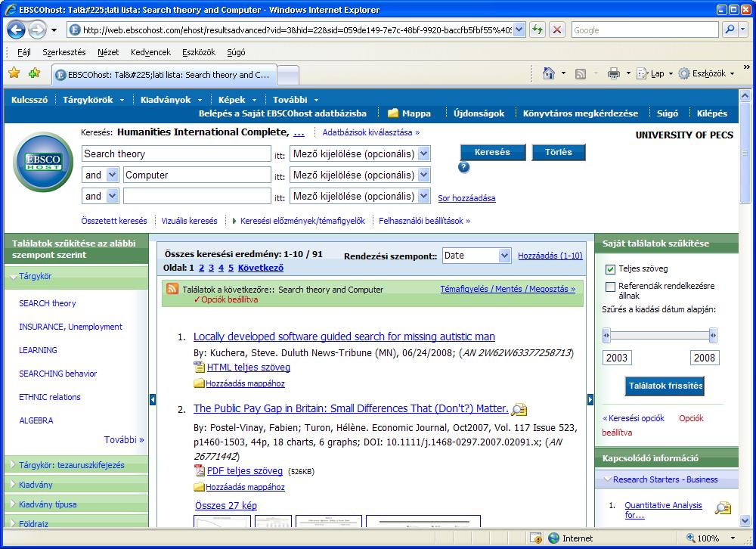
Task: Uncheck the Teljes szöveg checkbox
Action: [x=610, y=269]
